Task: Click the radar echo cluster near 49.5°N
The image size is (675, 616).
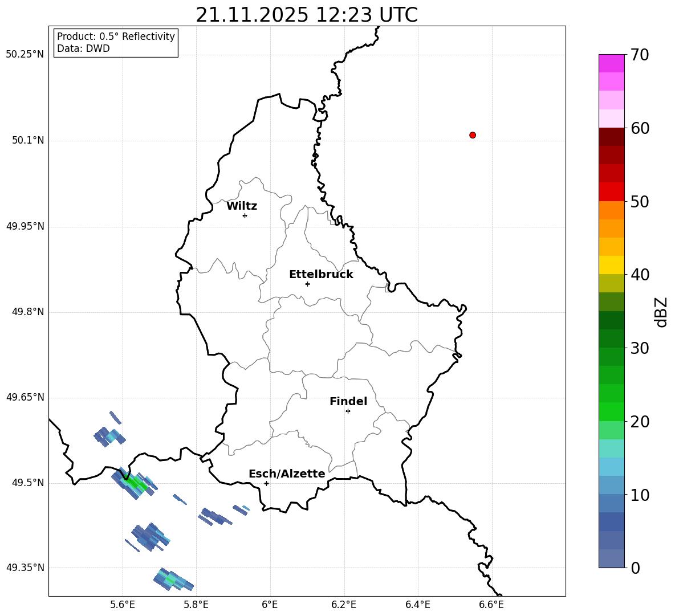Action: coord(135,483)
